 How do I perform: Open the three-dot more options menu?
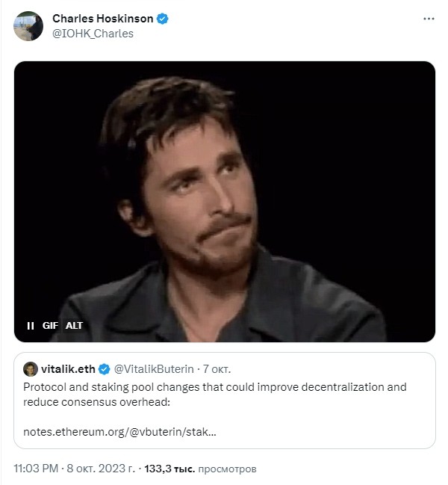(429, 19)
